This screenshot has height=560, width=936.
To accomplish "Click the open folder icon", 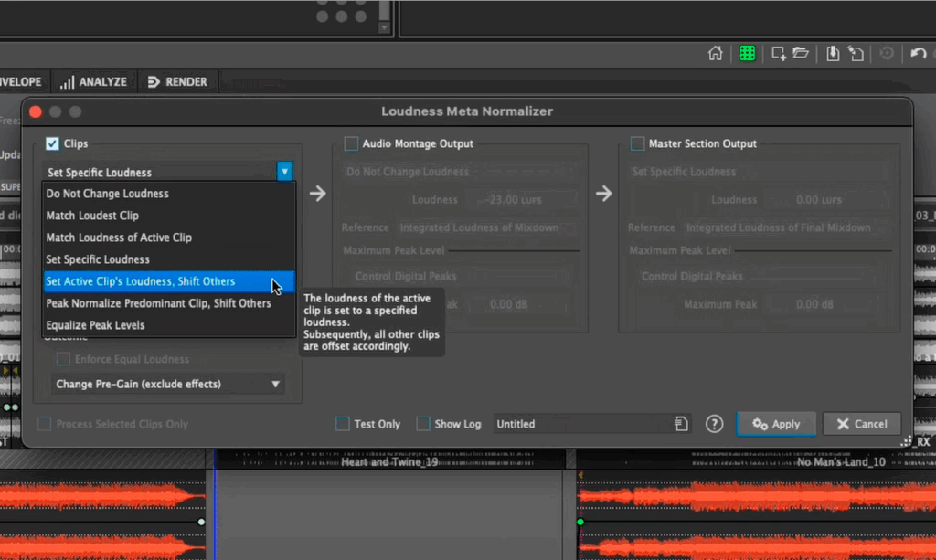I will tap(801, 54).
